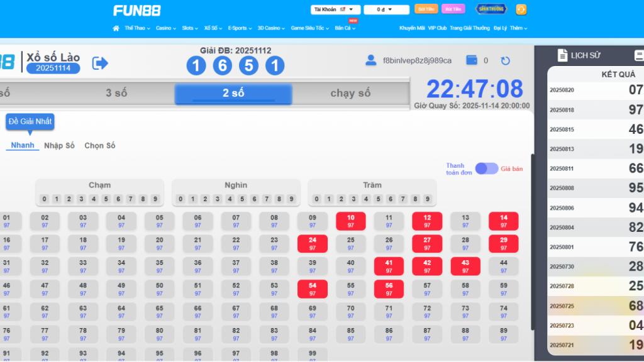This screenshot has height=362, width=644.
Task: Deselect highlighted number 56 in the grid
Action: tap(389, 288)
